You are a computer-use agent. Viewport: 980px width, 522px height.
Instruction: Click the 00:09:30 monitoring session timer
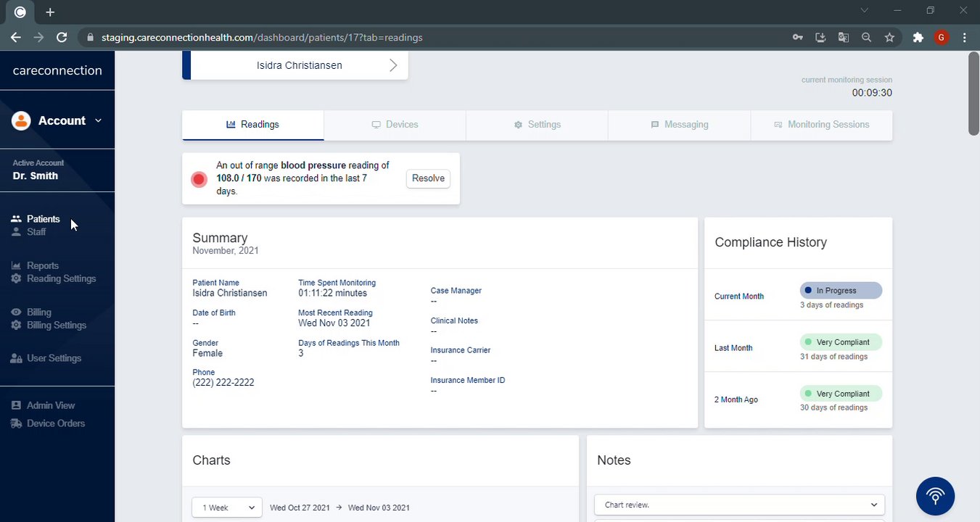pos(872,93)
